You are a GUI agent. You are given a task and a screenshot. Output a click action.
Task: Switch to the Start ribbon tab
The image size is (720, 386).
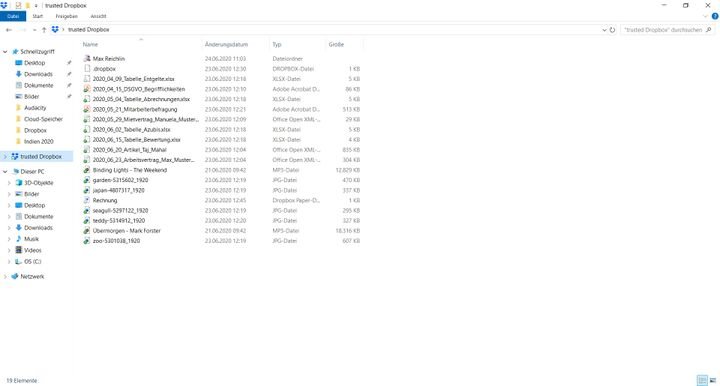pos(38,16)
